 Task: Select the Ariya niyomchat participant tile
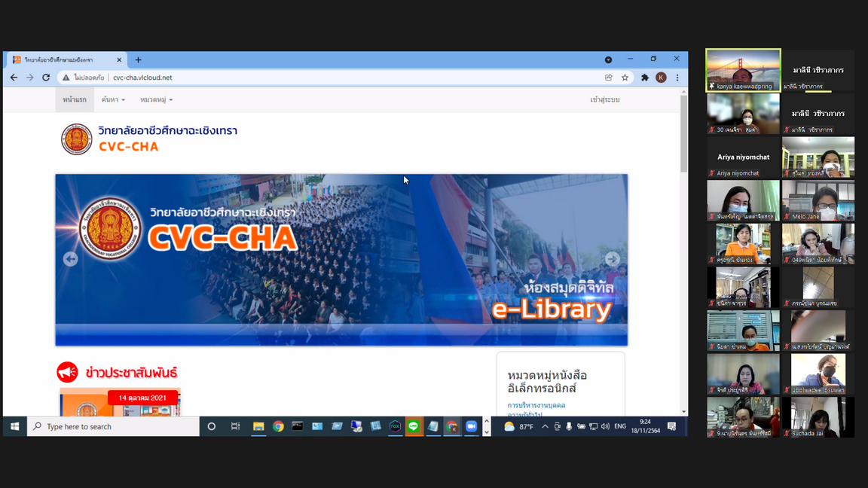pos(744,157)
